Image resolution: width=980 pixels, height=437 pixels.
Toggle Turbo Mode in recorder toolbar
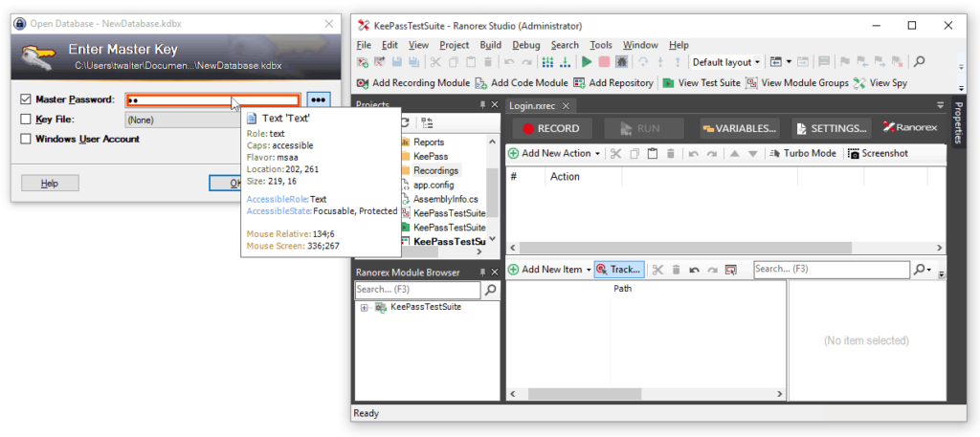click(x=803, y=154)
